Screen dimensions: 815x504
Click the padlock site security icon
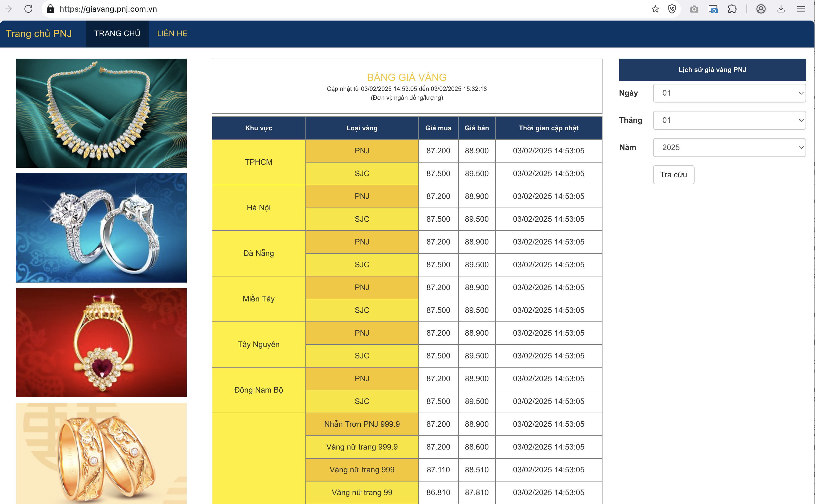[50, 9]
